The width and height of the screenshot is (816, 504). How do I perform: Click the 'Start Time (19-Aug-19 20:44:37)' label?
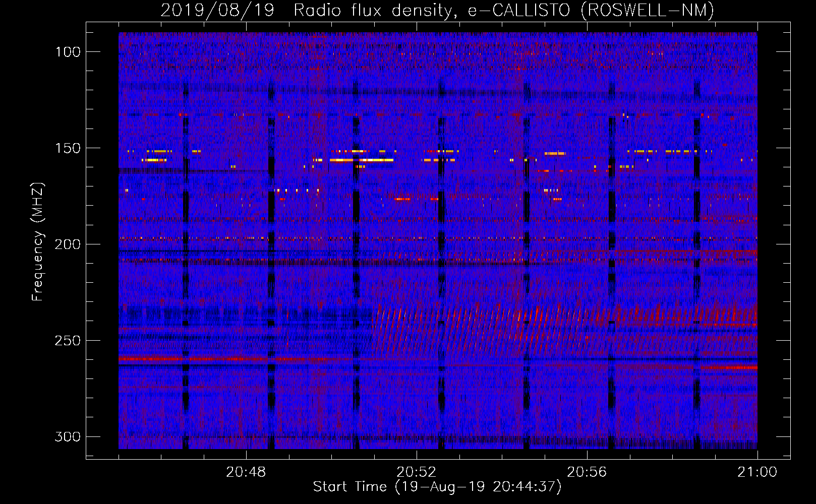pyautogui.click(x=437, y=487)
